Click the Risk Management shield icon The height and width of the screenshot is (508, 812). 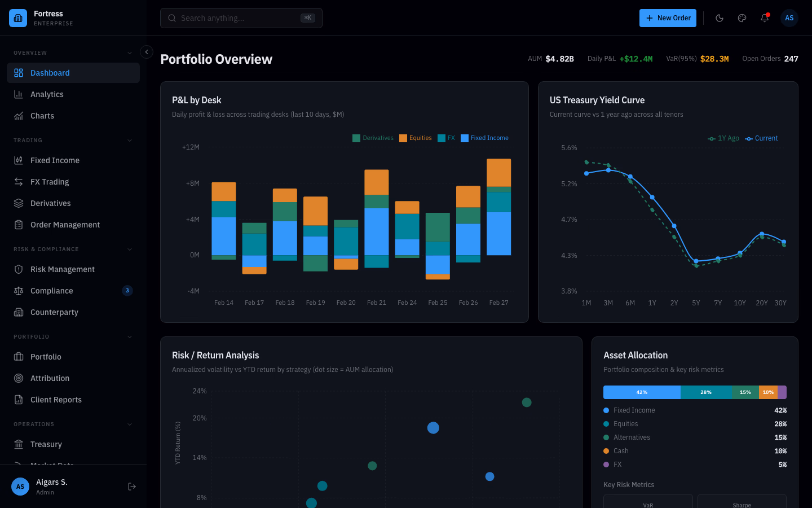click(x=19, y=269)
